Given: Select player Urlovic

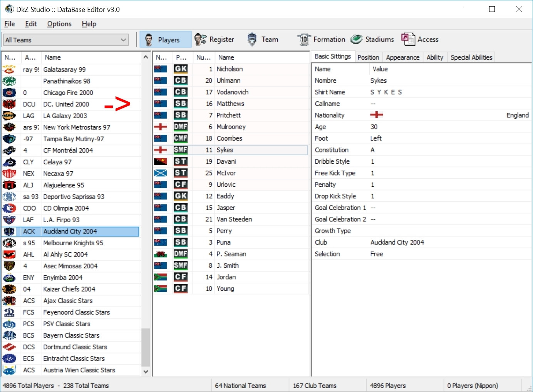Looking at the screenshot, I should tap(231, 184).
